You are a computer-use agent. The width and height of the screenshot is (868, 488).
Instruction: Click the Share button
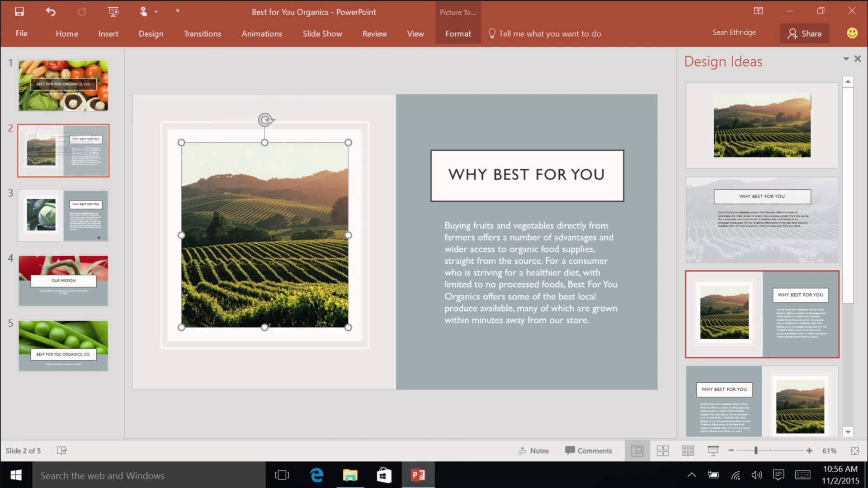coord(805,33)
